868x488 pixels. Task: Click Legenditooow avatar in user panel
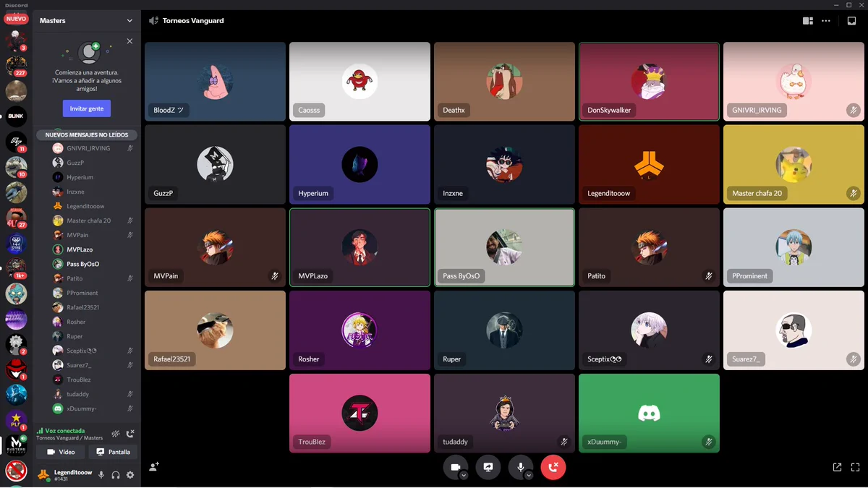(x=43, y=475)
